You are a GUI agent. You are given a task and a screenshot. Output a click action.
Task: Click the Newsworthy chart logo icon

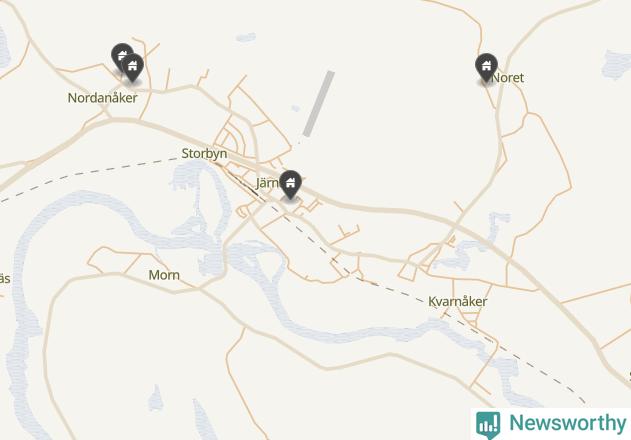tap(488, 425)
